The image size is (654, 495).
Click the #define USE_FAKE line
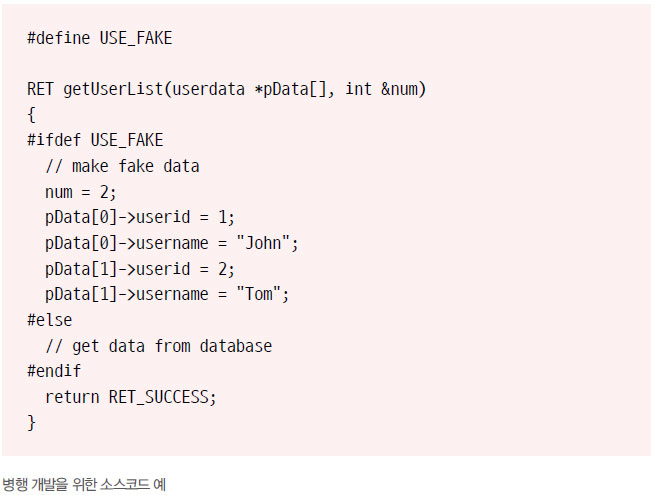point(100,38)
